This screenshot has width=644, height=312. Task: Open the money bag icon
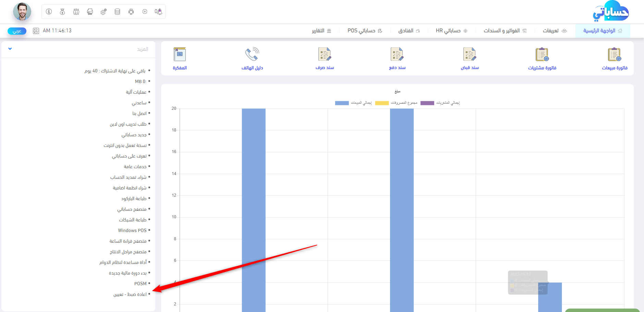coord(62,12)
